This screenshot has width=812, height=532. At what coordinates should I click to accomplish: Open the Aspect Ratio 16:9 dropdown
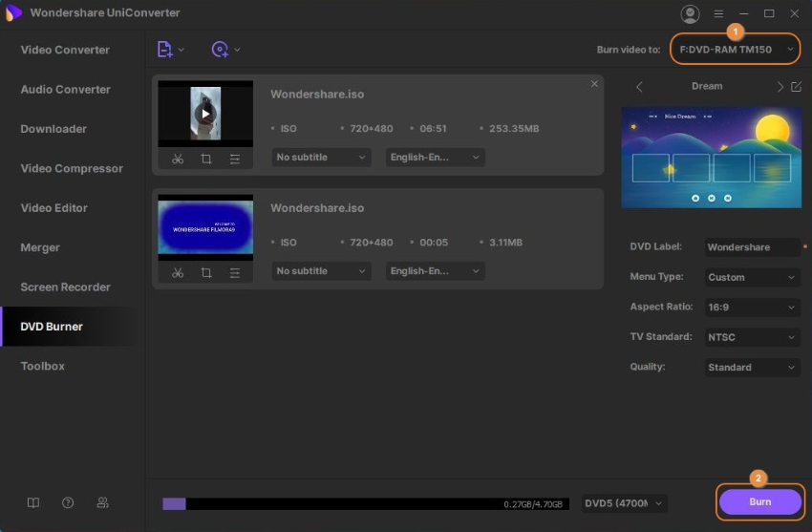tap(752, 308)
